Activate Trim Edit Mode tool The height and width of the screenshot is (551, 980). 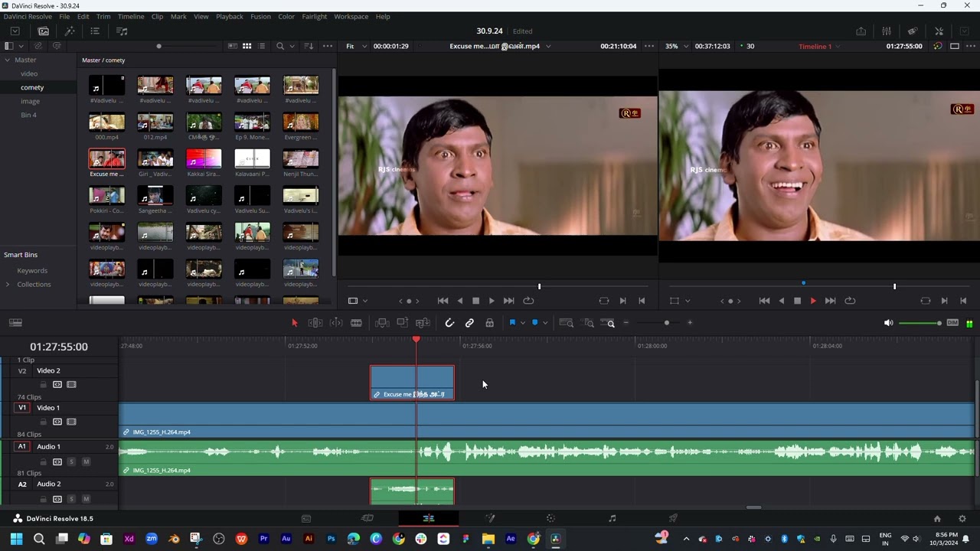click(315, 323)
